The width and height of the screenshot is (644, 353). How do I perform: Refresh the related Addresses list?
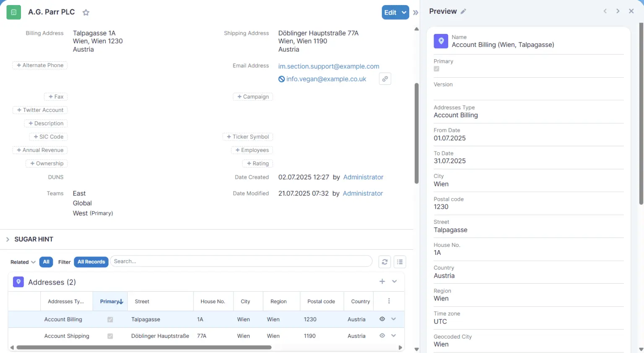pos(384,261)
